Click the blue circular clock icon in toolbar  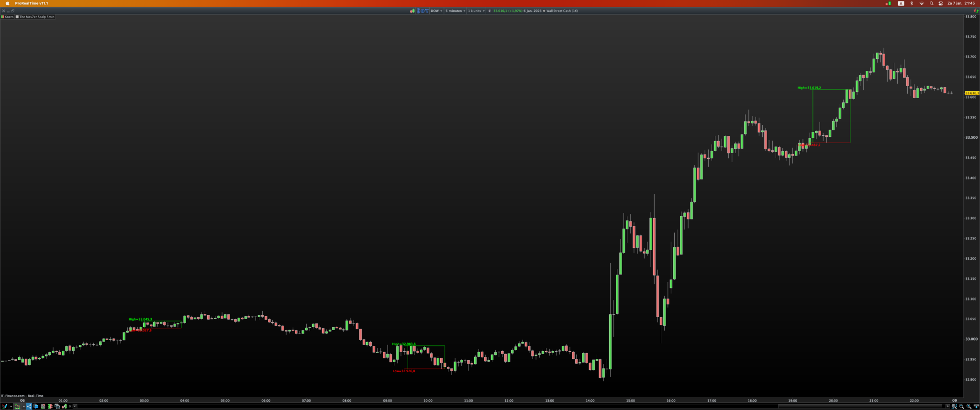423,11
